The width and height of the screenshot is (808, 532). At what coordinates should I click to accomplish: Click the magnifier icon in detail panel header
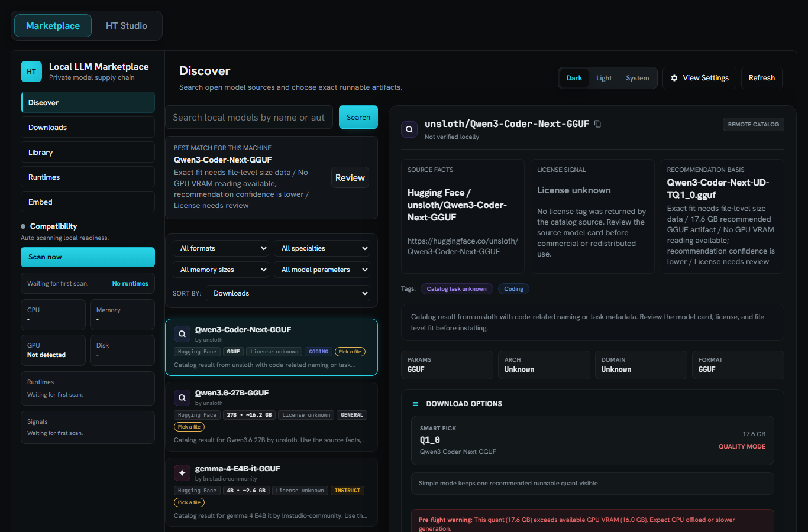409,129
